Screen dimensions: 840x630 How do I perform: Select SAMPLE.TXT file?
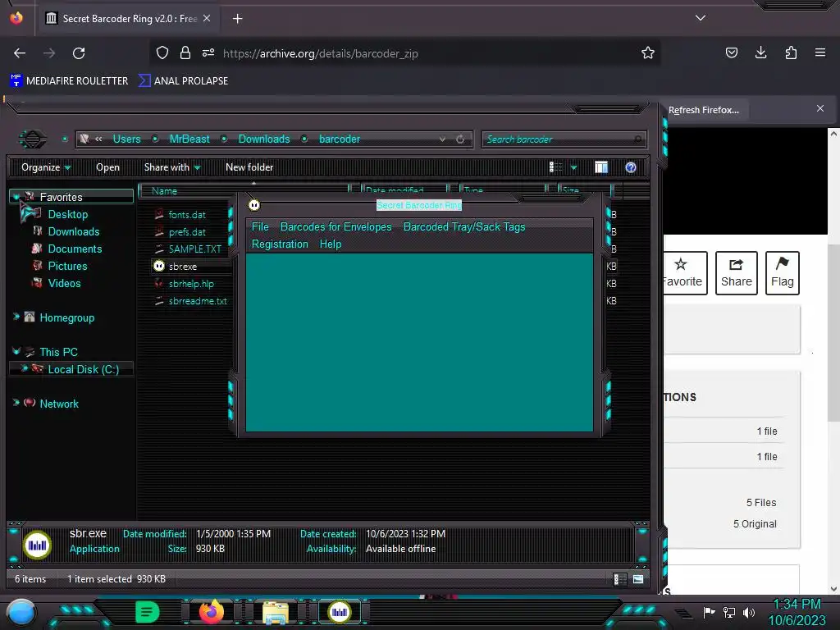coord(194,249)
